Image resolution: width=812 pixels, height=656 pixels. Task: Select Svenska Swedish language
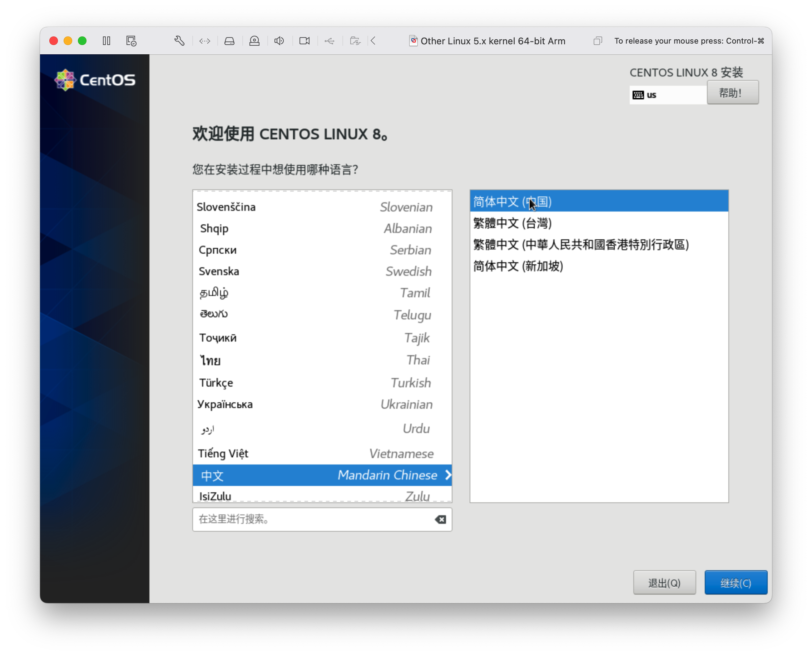coord(322,272)
